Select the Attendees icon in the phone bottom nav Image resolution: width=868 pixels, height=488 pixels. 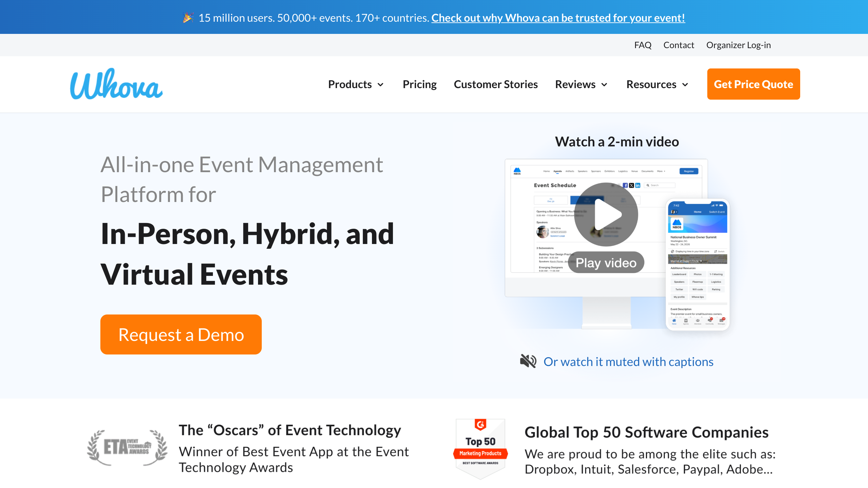pos(698,321)
